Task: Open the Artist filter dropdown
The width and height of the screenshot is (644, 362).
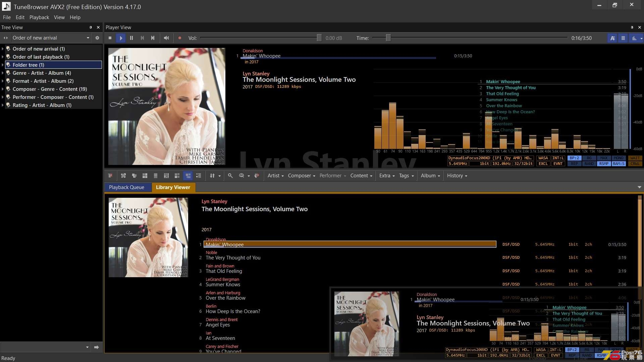Action: pyautogui.click(x=276, y=176)
